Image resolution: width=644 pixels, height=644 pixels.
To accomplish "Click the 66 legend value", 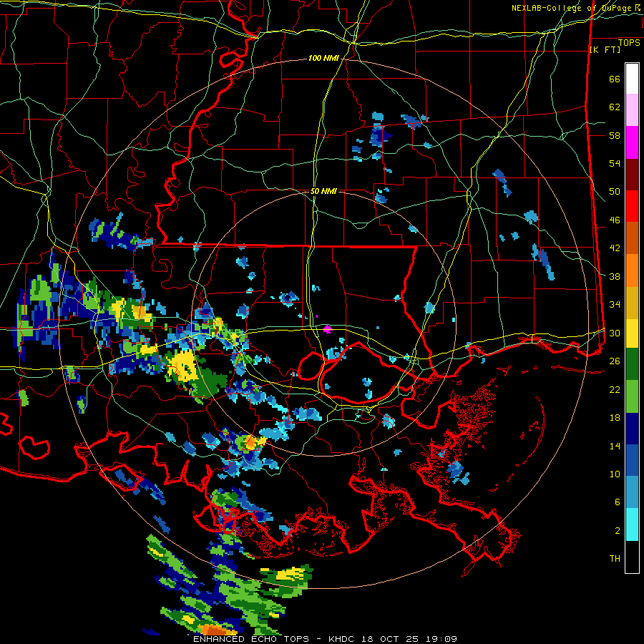I will (x=615, y=79).
